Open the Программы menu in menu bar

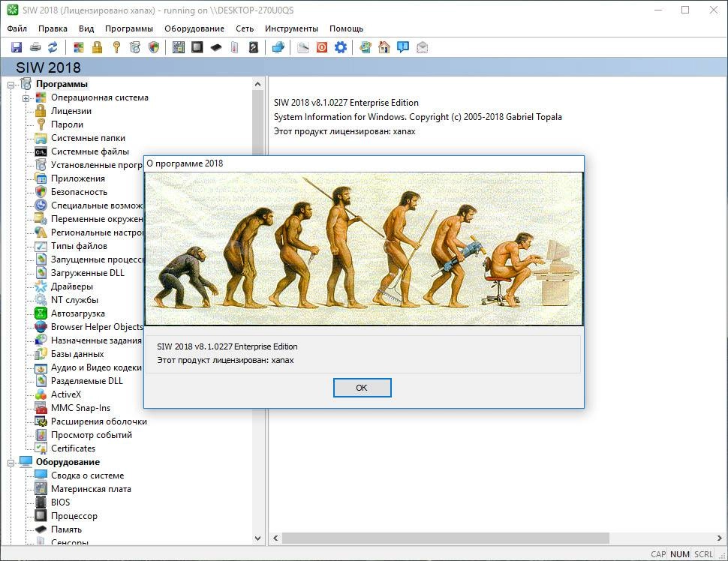pyautogui.click(x=129, y=28)
